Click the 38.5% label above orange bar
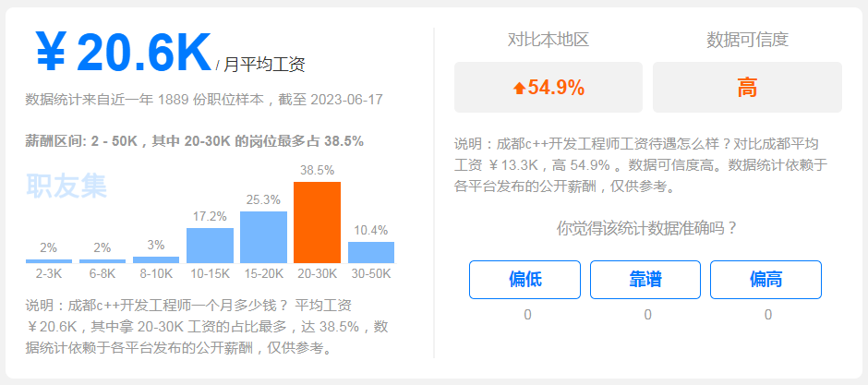Screen dimensions: 868x385 [x=318, y=171]
